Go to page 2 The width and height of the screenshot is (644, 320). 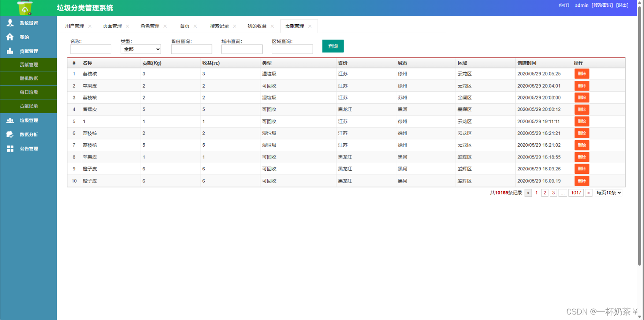[x=545, y=193]
